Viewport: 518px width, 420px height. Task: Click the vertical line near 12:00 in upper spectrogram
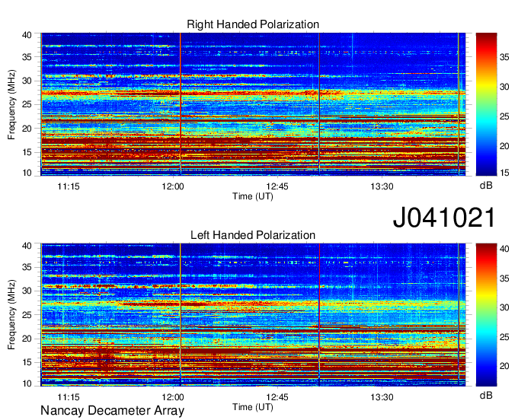181,104
